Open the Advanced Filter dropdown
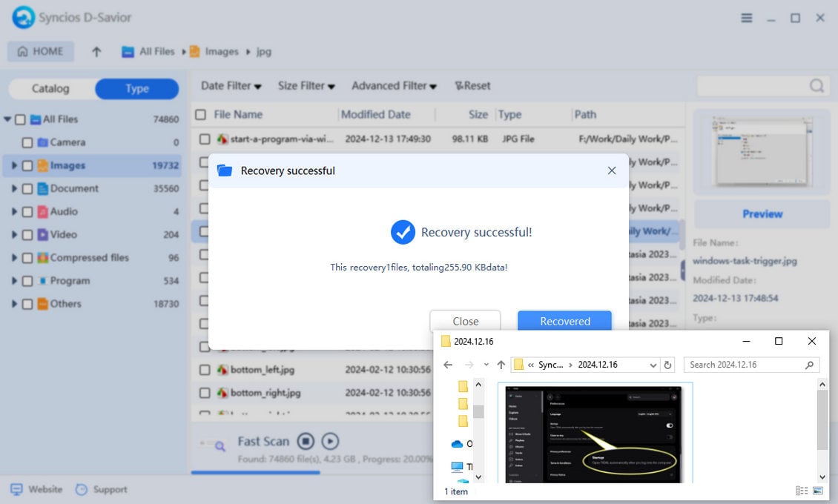 (394, 86)
